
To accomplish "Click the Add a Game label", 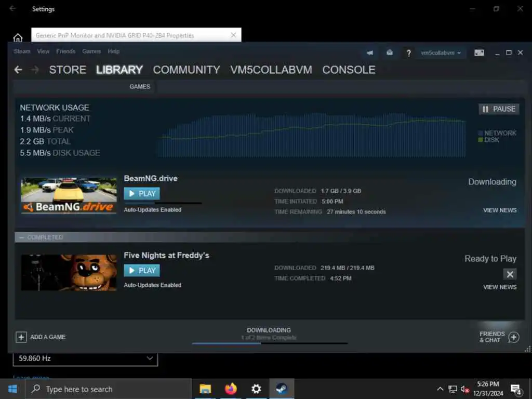I will click(48, 337).
